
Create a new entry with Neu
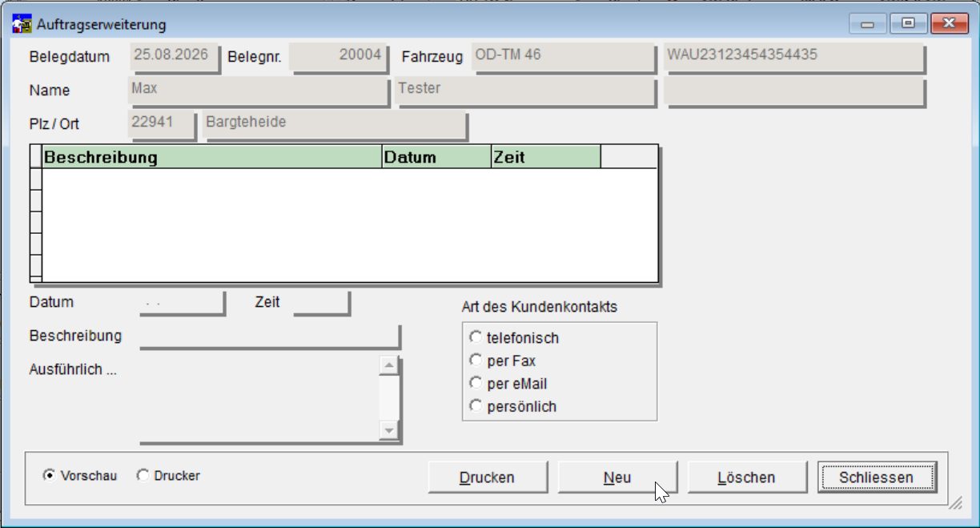(x=617, y=478)
